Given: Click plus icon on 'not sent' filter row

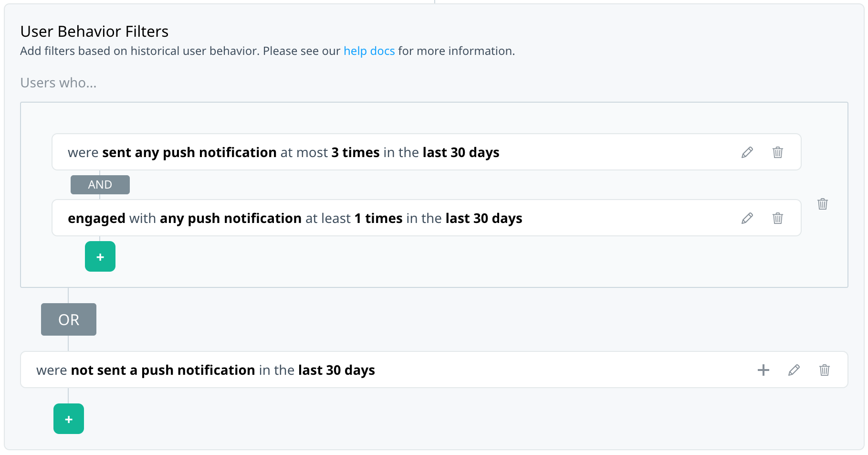Looking at the screenshot, I should (763, 370).
